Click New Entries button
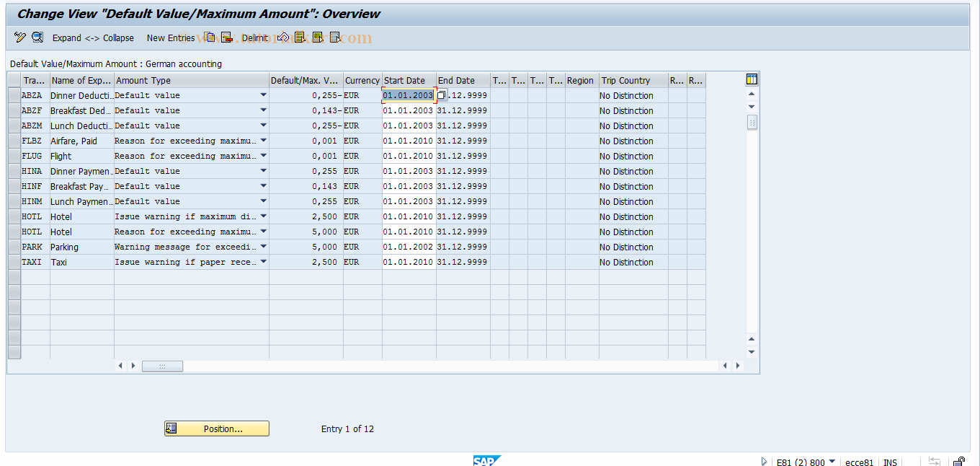Viewport: 980px width, 466px height. tap(171, 38)
